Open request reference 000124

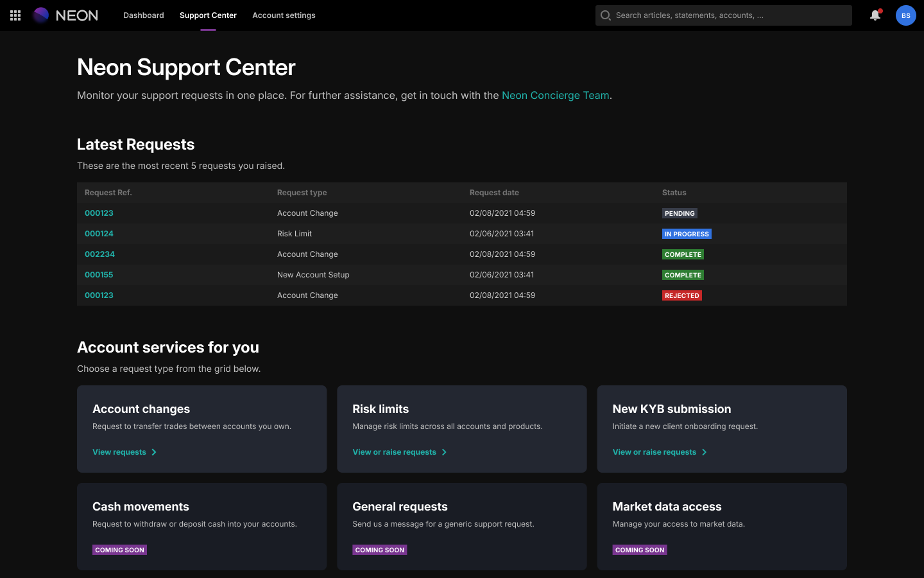99,234
